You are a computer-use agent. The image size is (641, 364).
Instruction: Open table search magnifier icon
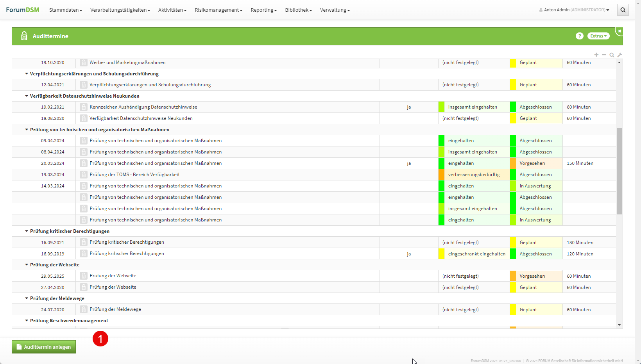tap(612, 55)
